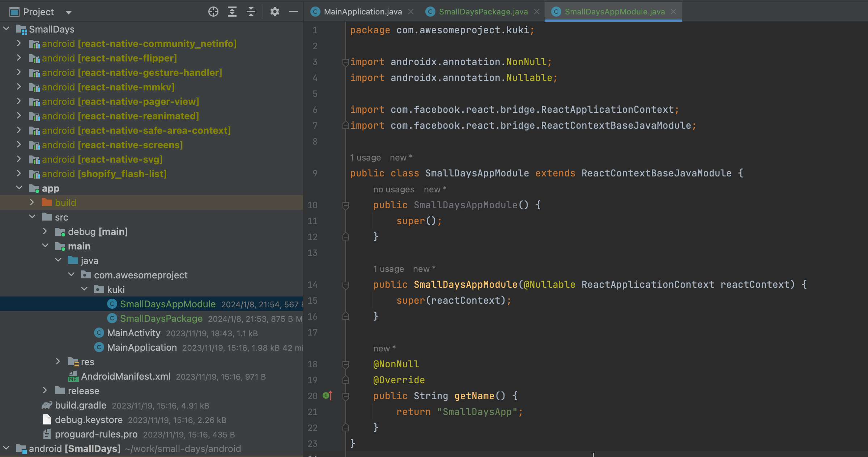Screen dimensions: 868x457
Task: Click the fold end marker at line 22
Action: pyautogui.click(x=345, y=427)
